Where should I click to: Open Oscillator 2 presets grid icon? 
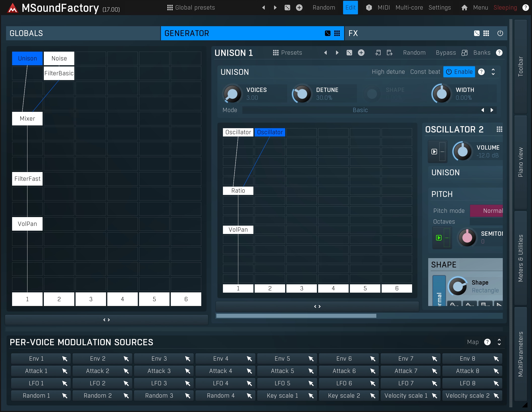tap(499, 129)
